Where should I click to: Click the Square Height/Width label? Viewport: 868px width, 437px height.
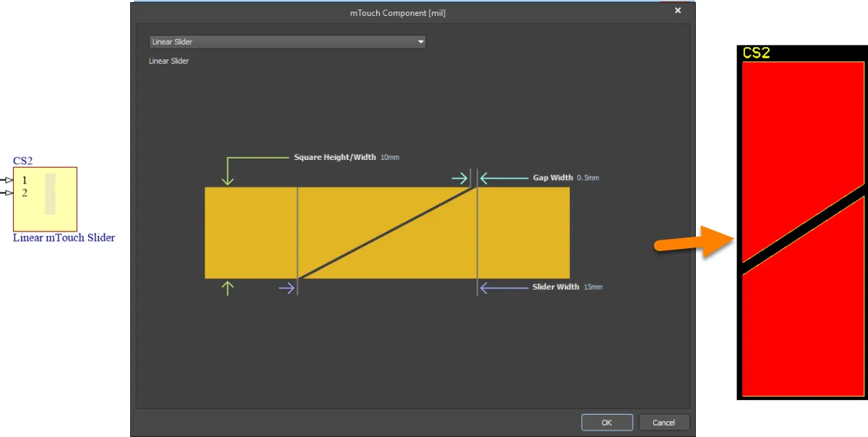pos(335,157)
